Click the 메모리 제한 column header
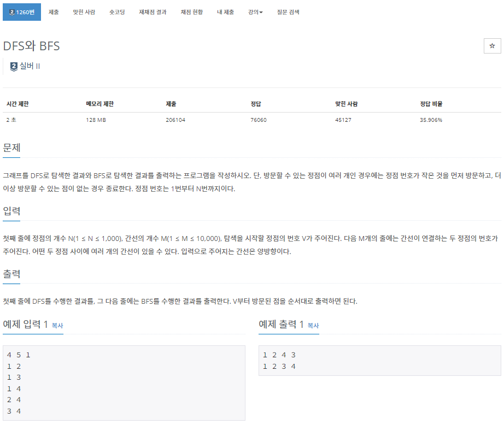 (99, 104)
